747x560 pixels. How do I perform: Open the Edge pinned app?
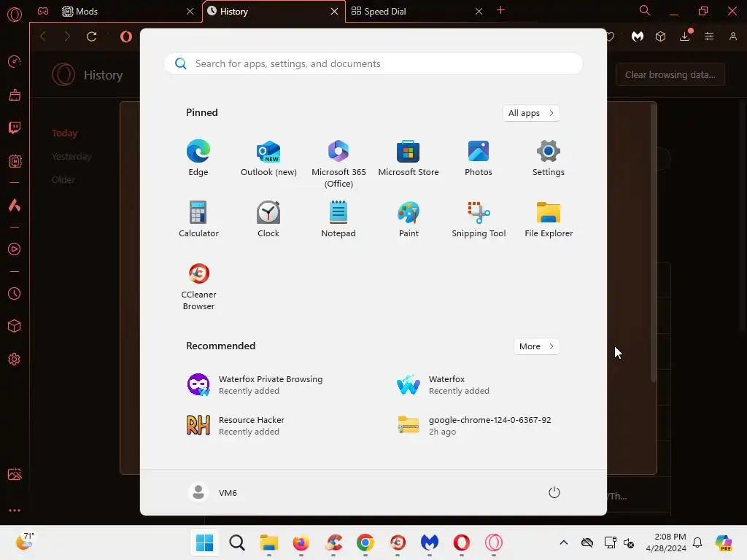198,158
